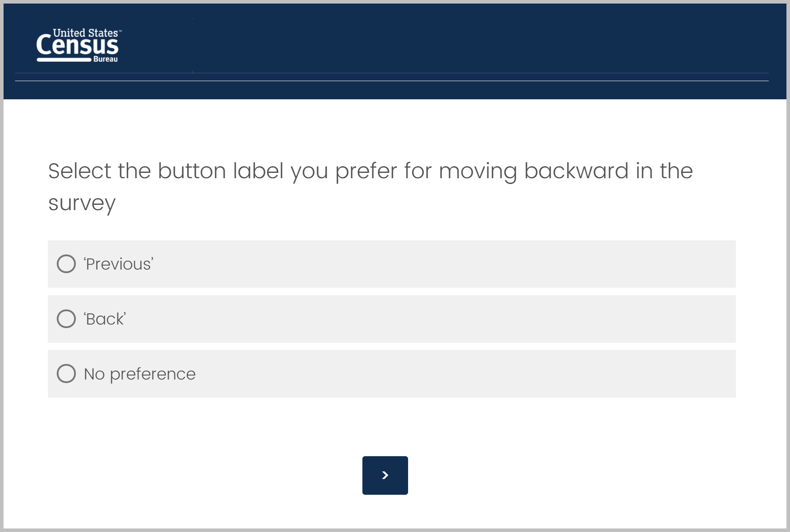Click empty gray area of 'Back' option row
This screenshot has width=790, height=532.
click(444, 319)
